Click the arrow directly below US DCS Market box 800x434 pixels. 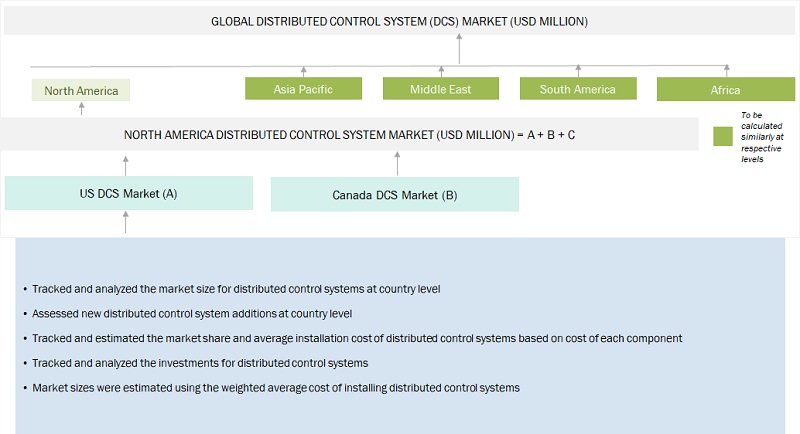click(126, 222)
